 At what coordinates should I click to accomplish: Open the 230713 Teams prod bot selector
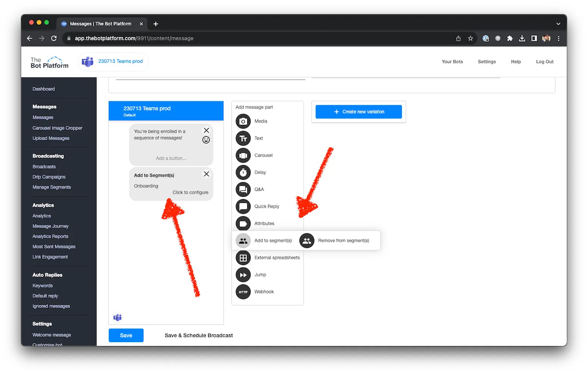click(113, 62)
